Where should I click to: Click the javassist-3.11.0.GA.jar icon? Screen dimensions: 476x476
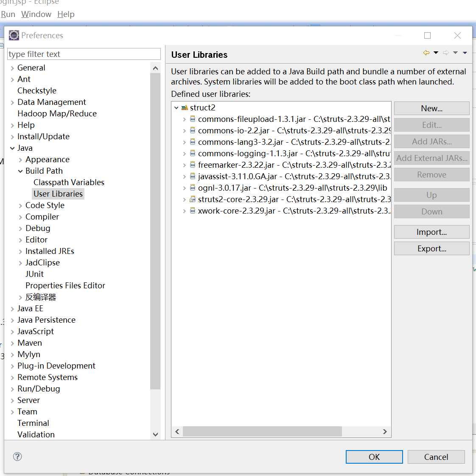(x=193, y=176)
